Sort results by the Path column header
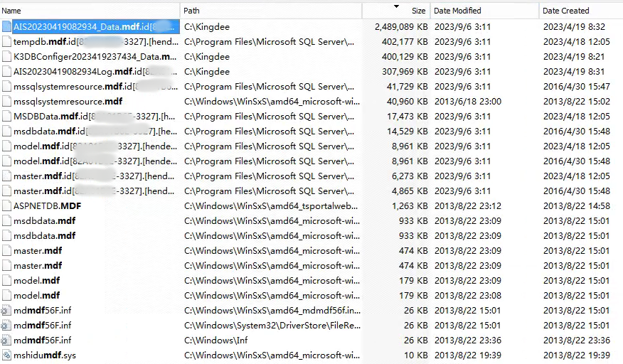This screenshot has width=623, height=364. [x=192, y=11]
